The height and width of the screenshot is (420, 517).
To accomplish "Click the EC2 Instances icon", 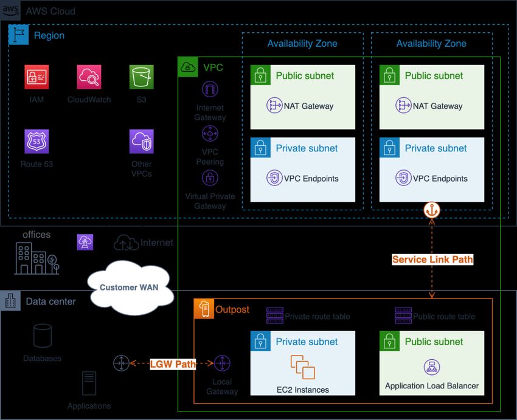I will click(303, 367).
